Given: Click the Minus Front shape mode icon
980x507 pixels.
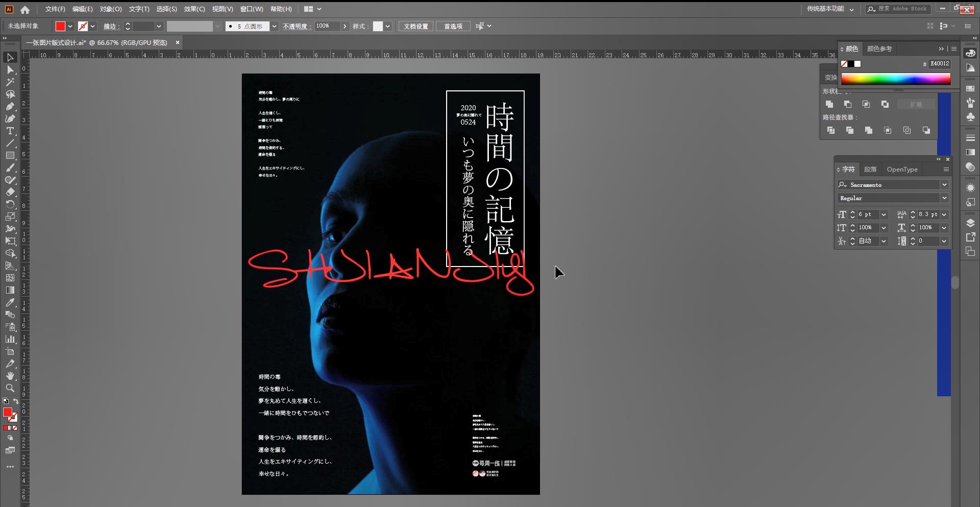Looking at the screenshot, I should click(848, 104).
